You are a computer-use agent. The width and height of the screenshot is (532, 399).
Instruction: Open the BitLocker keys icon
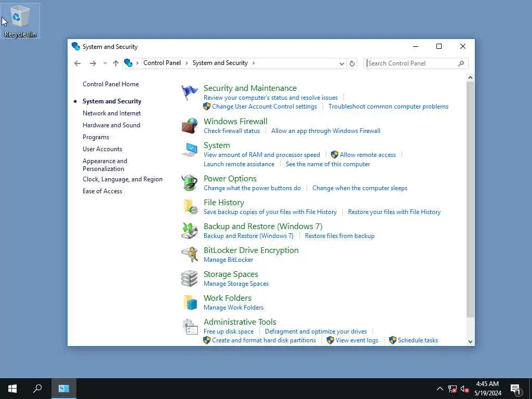pyautogui.click(x=189, y=255)
